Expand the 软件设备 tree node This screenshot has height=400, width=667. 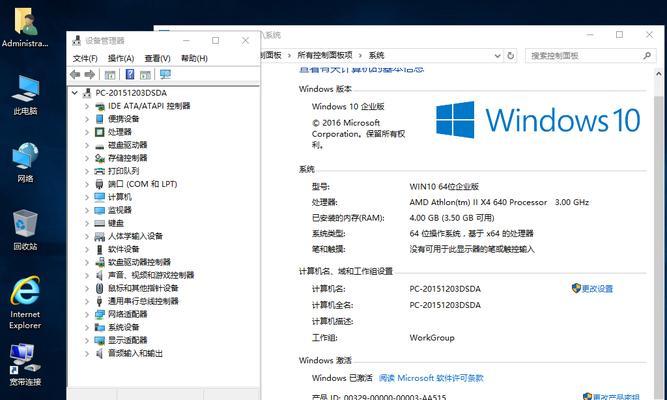pos(87,249)
